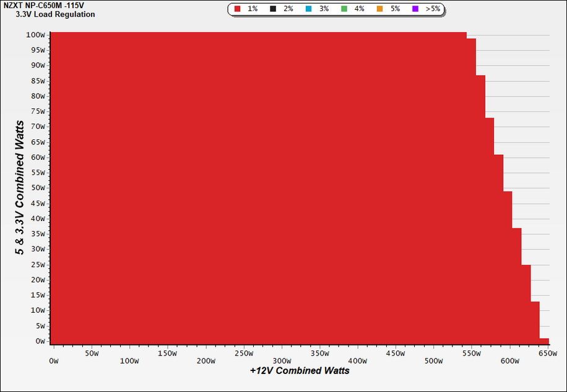Click the 0W label on the vertical axis
567x392 pixels.
click(x=40, y=341)
